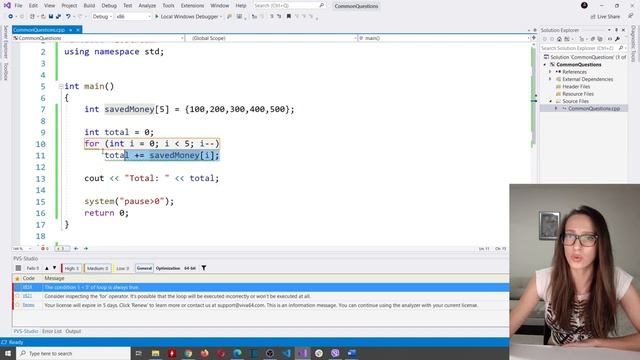The width and height of the screenshot is (640, 360).
Task: Open Toolbox side tab
Action: point(5,71)
